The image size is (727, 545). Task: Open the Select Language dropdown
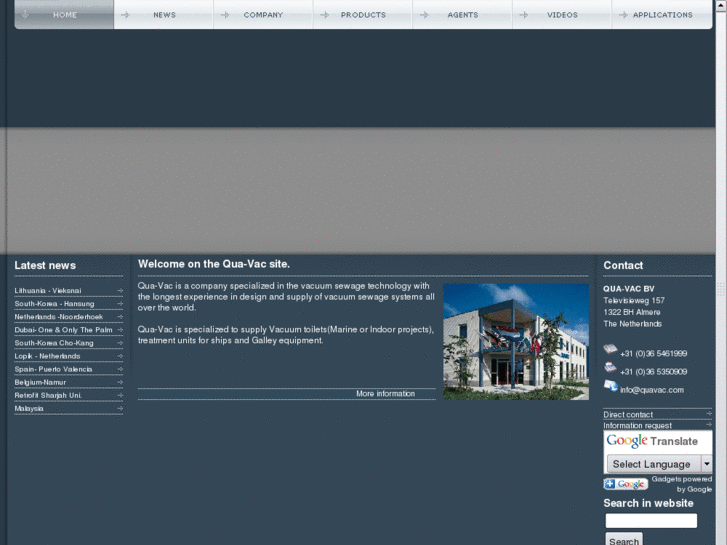(659, 464)
